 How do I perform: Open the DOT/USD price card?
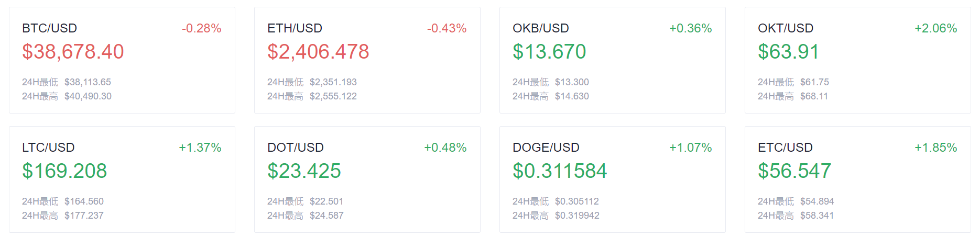point(367,179)
